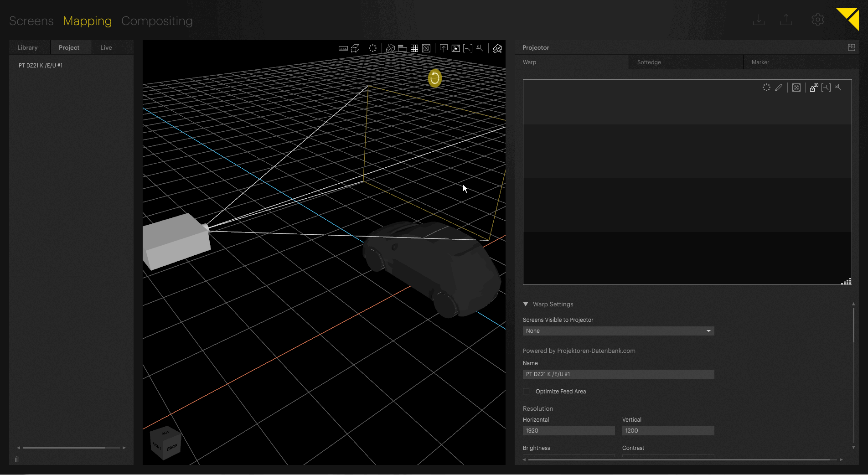This screenshot has width=868, height=475.
Task: Click the test pattern icon in the viewport toolbar
Action: point(426,48)
